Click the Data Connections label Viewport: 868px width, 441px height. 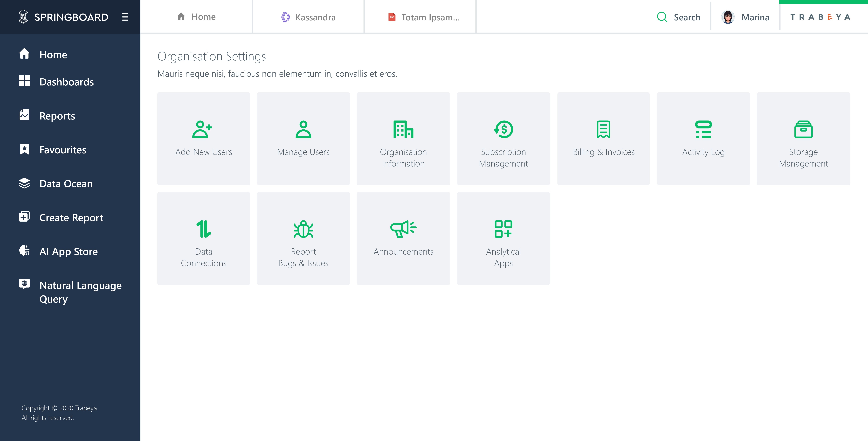click(x=204, y=257)
